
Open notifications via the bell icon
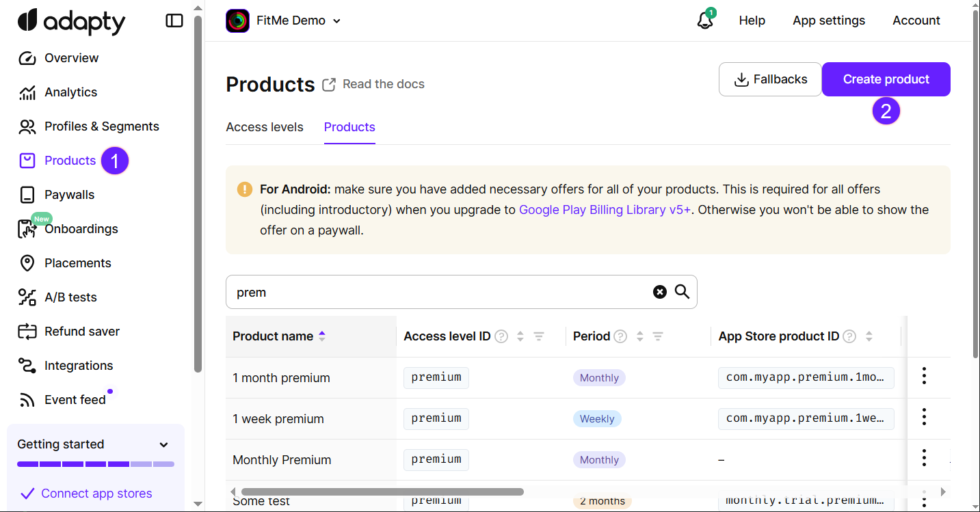705,21
